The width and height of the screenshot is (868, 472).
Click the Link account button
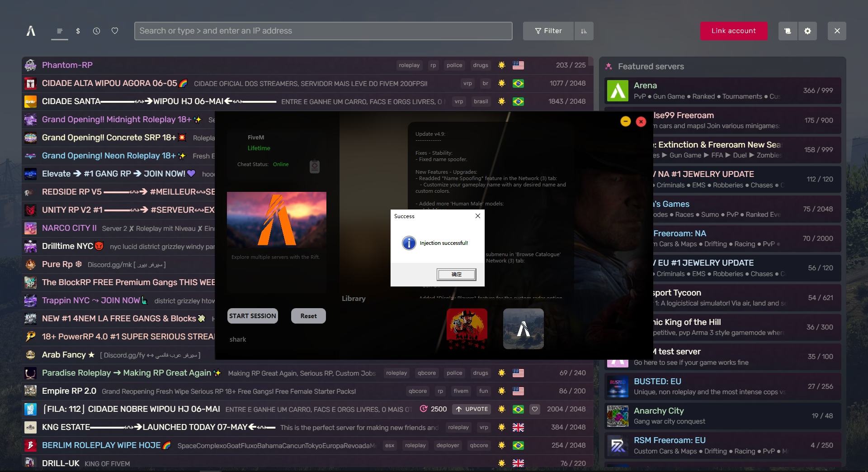(x=734, y=31)
